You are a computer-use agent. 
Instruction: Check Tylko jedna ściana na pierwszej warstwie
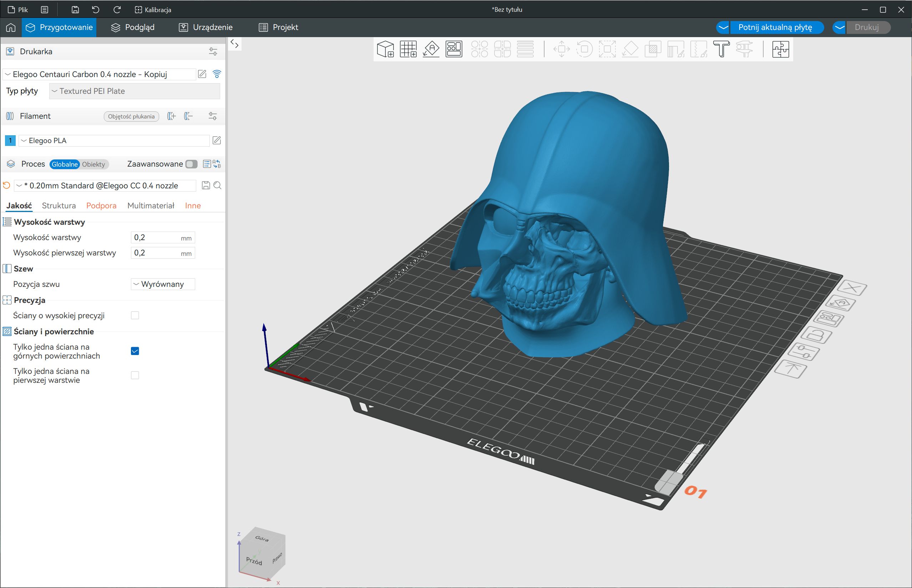tap(135, 375)
